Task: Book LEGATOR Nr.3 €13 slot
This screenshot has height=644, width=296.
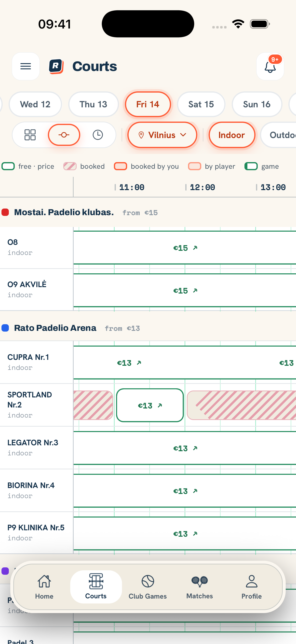Action: pyautogui.click(x=185, y=448)
